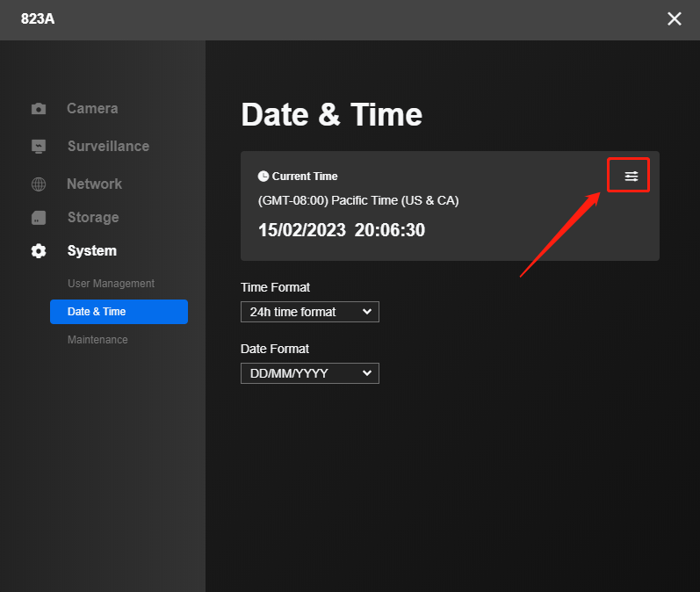Viewport: 700px width, 592px height.
Task: Open time settings via the sliders icon
Action: [x=631, y=177]
